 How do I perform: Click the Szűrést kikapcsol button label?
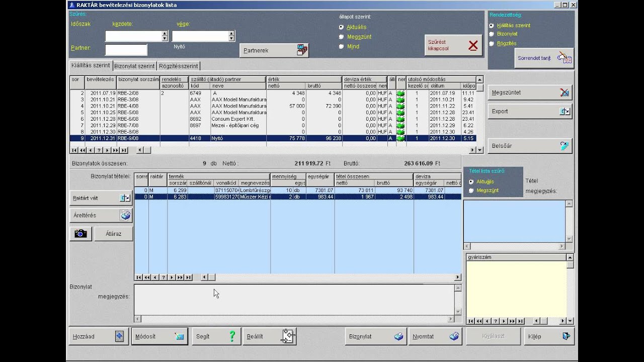coord(438,45)
